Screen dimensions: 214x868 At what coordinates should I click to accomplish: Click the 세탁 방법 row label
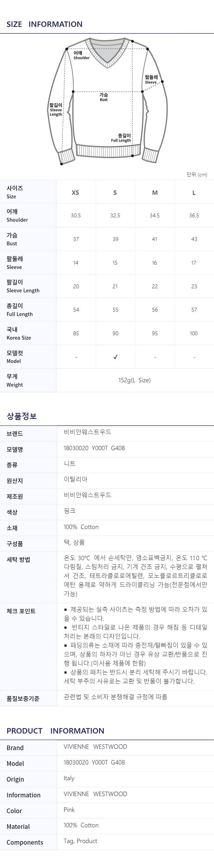coord(18,559)
